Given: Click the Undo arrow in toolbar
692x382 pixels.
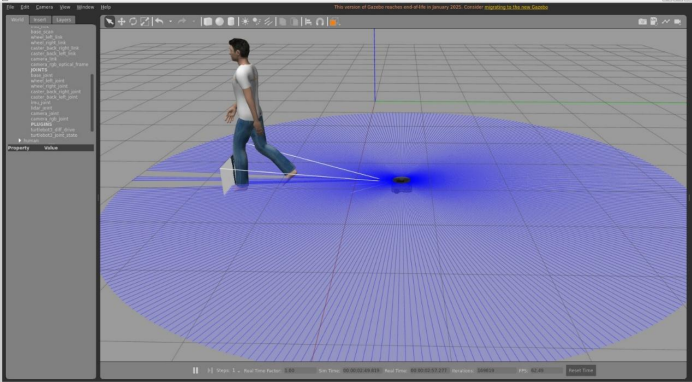Looking at the screenshot, I should pyautogui.click(x=159, y=22).
